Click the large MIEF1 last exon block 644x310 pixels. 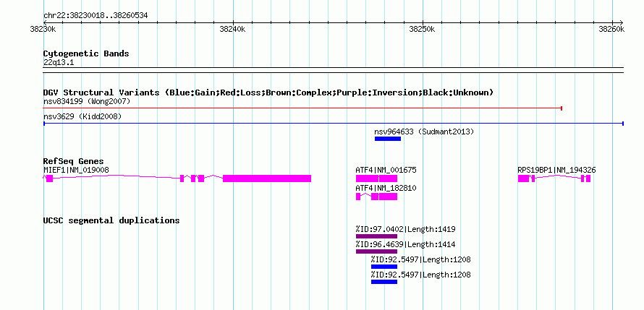(x=267, y=178)
